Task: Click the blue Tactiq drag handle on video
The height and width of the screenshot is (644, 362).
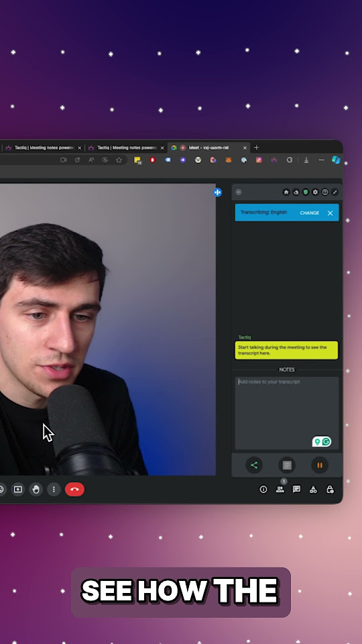Action: click(x=217, y=193)
